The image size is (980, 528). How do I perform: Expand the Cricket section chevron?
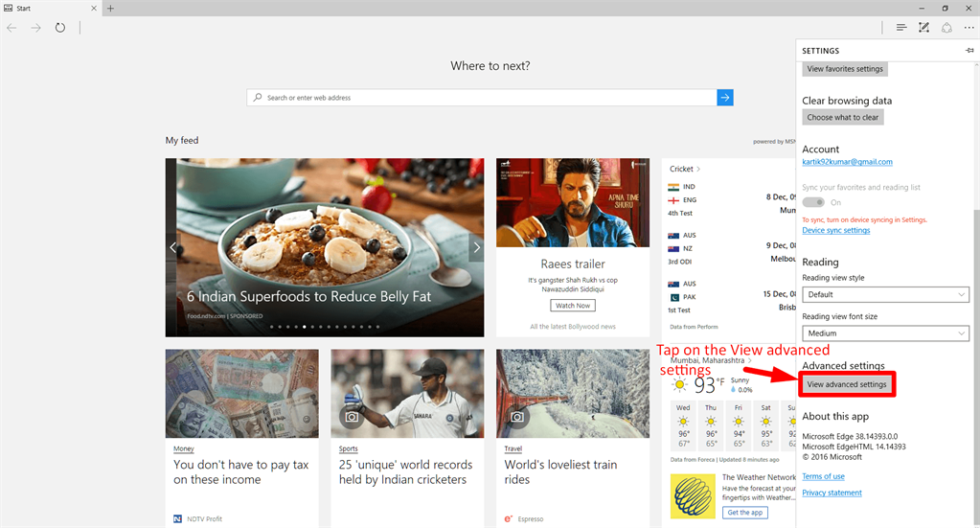(698, 169)
